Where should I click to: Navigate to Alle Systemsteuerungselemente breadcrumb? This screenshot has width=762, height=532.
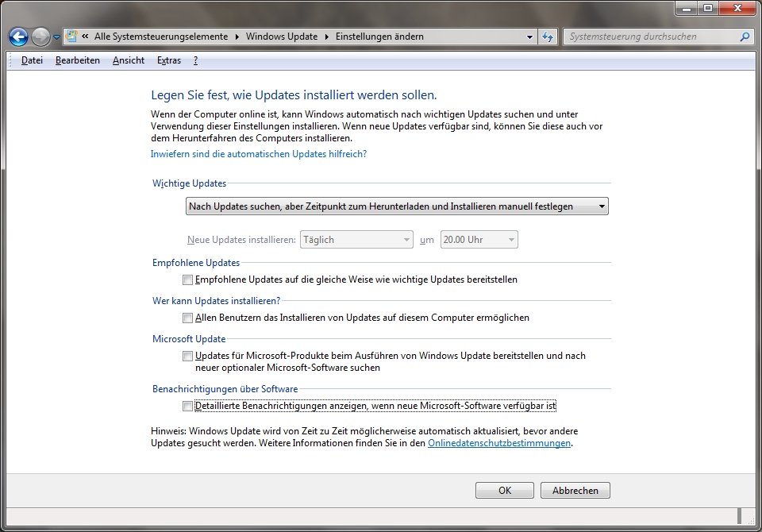pos(161,37)
